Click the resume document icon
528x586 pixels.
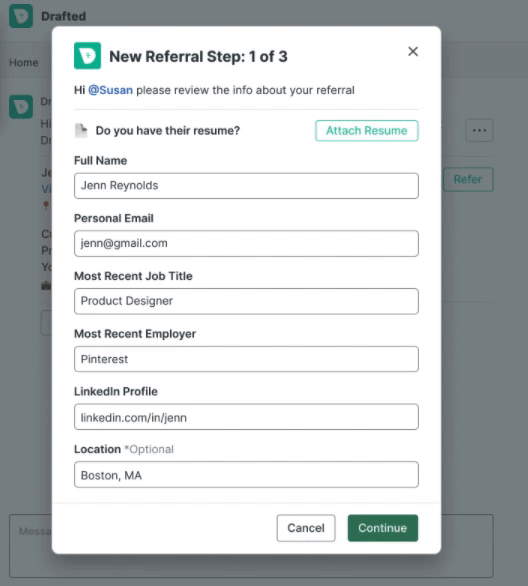pos(81,131)
